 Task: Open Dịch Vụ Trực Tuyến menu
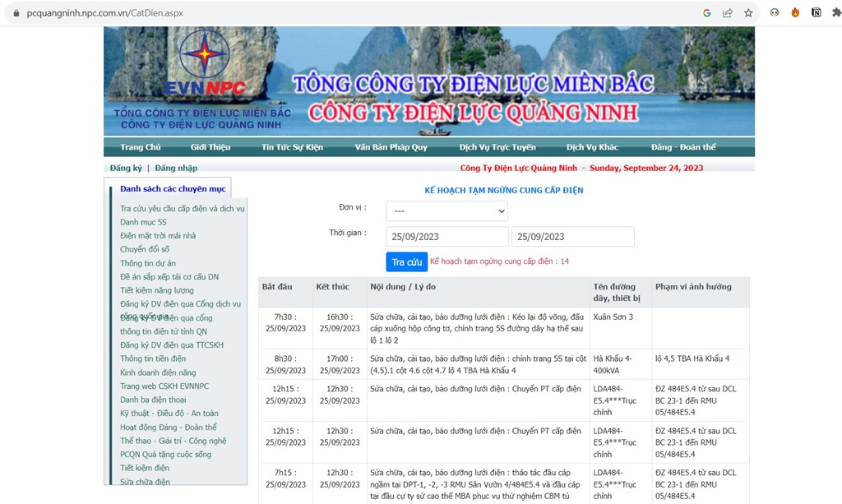[497, 147]
